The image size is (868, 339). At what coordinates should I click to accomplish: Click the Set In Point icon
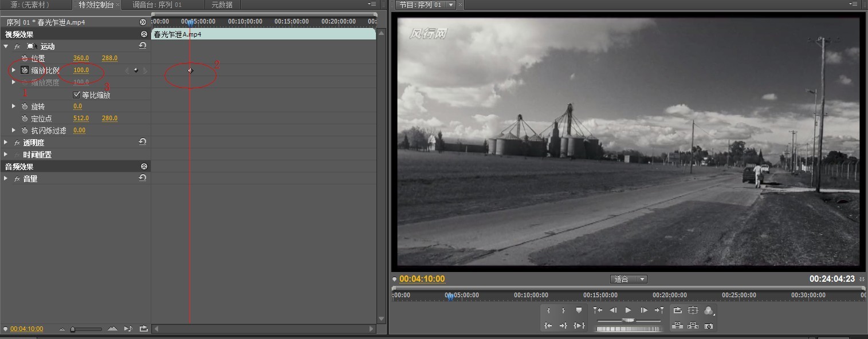click(548, 310)
